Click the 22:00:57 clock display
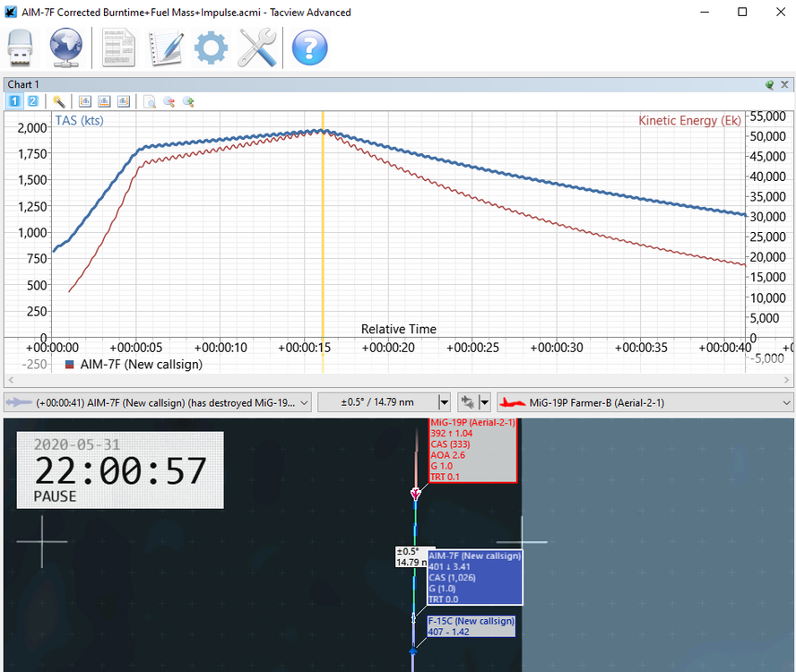Screen dimensions: 796x672 coord(120,471)
